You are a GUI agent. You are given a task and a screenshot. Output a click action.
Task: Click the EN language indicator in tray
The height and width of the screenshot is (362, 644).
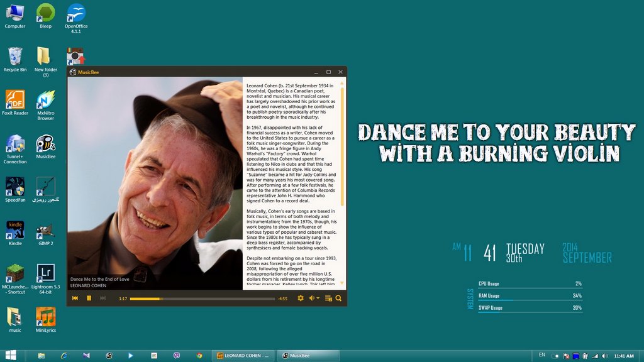click(x=542, y=355)
